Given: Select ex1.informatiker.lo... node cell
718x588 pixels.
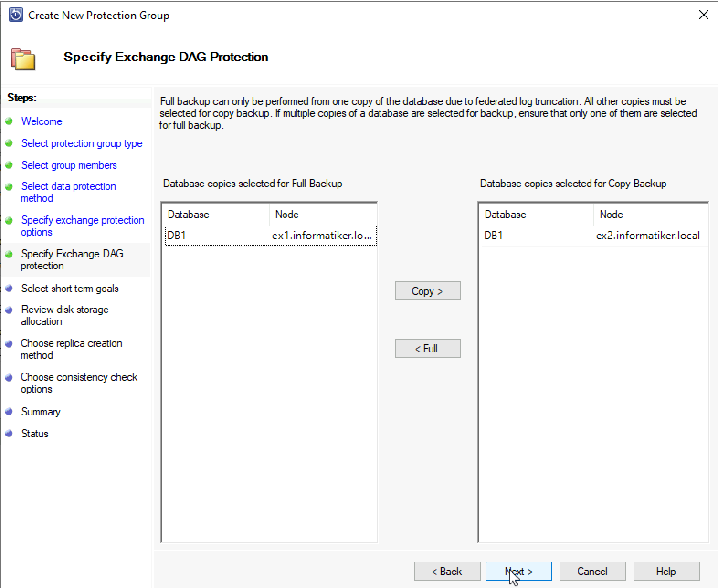Looking at the screenshot, I should tap(322, 236).
